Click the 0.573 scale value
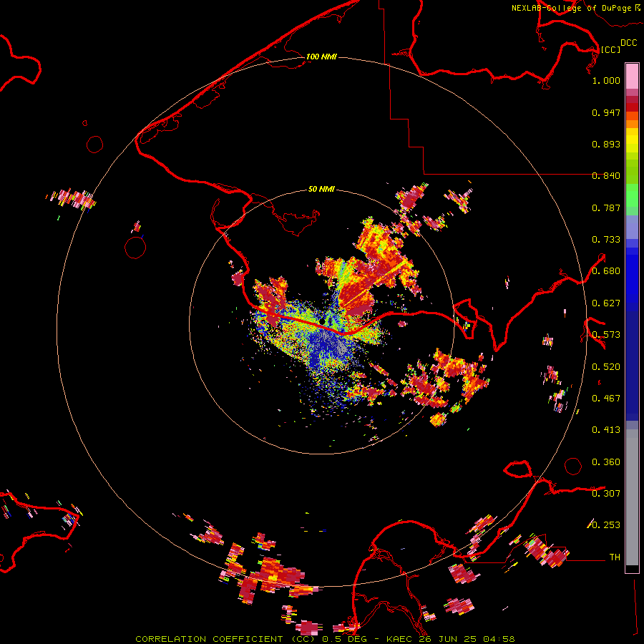 pyautogui.click(x=606, y=335)
